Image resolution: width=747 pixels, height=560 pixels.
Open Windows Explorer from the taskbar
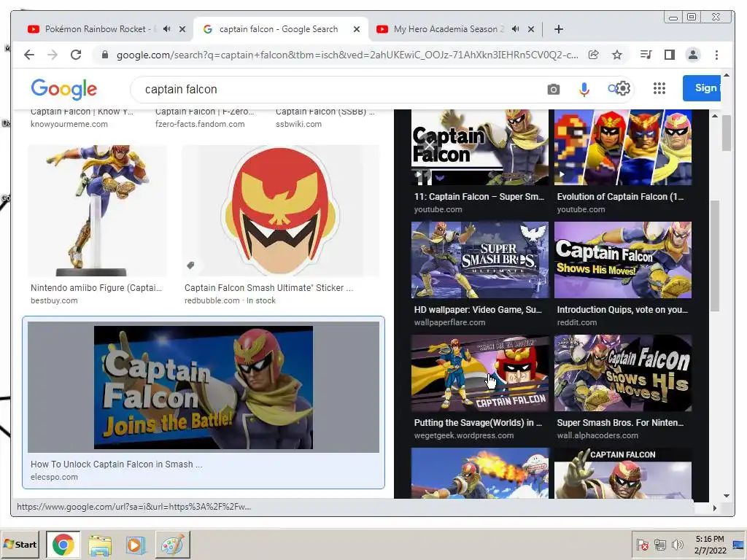(x=99, y=545)
